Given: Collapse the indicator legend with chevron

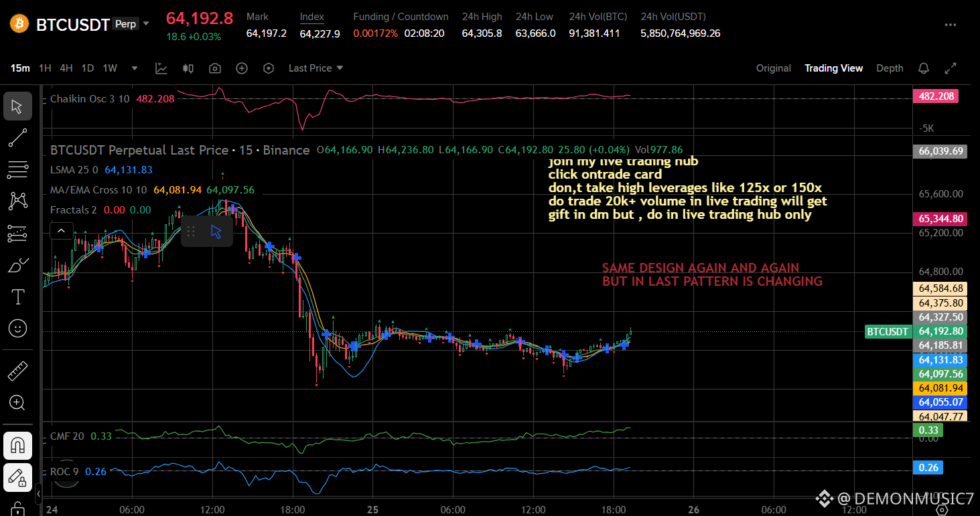Looking at the screenshot, I should click(61, 232).
